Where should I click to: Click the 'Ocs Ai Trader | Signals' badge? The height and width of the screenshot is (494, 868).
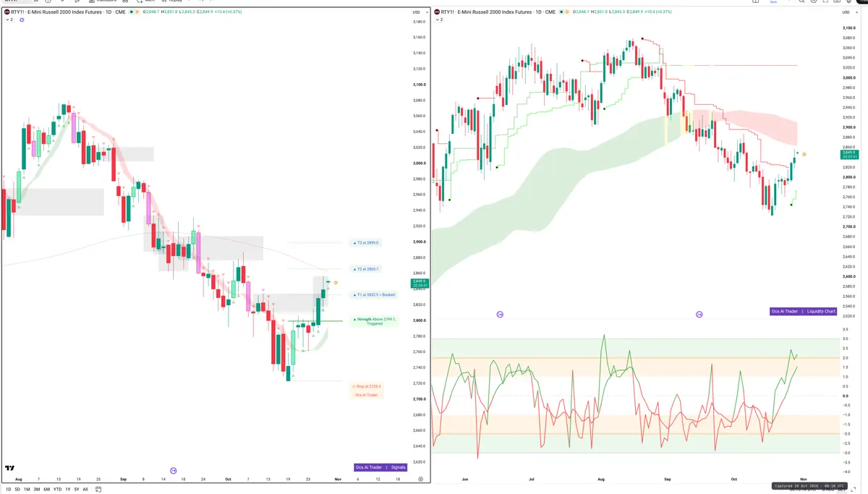[x=381, y=467]
